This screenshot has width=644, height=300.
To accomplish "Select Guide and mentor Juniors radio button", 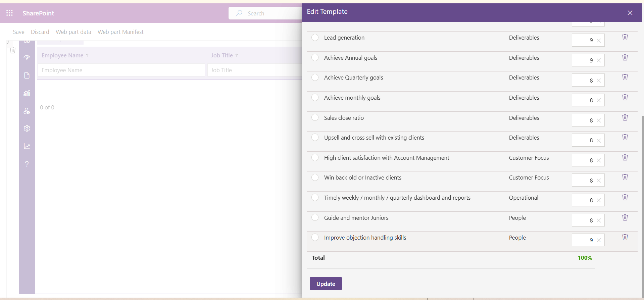I will (315, 217).
